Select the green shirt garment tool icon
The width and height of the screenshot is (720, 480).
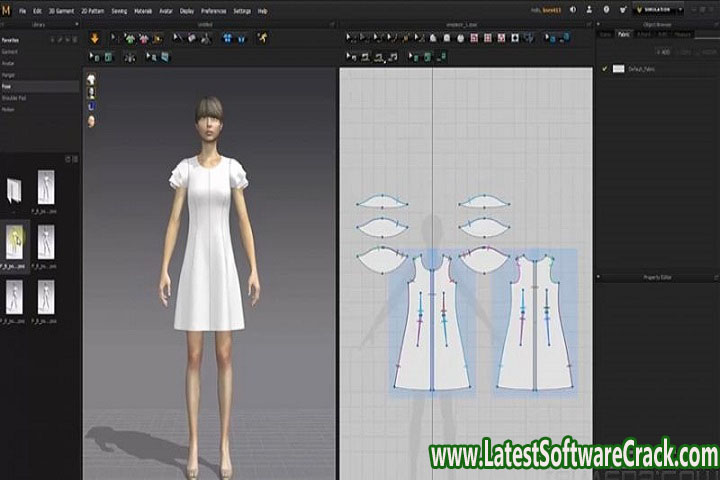click(x=130, y=39)
